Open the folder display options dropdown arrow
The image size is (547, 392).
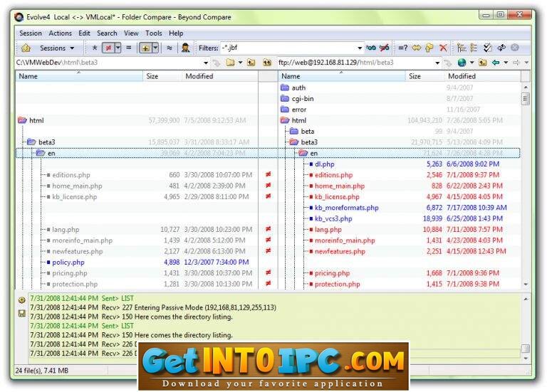coord(155,48)
